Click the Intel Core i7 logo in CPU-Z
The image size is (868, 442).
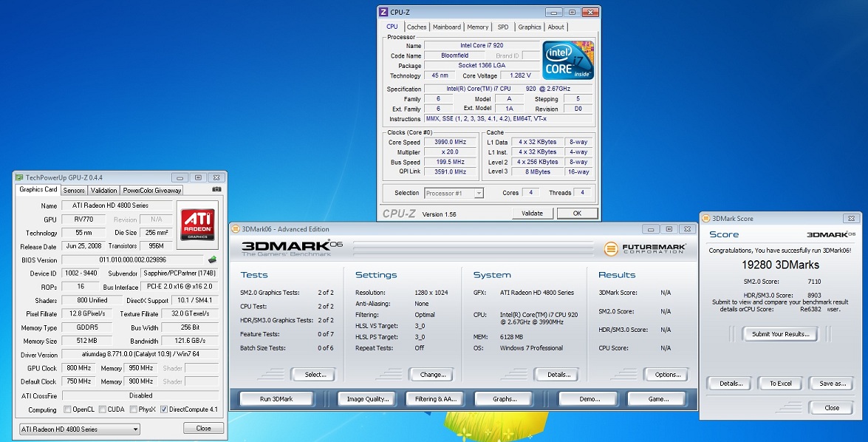pos(568,60)
